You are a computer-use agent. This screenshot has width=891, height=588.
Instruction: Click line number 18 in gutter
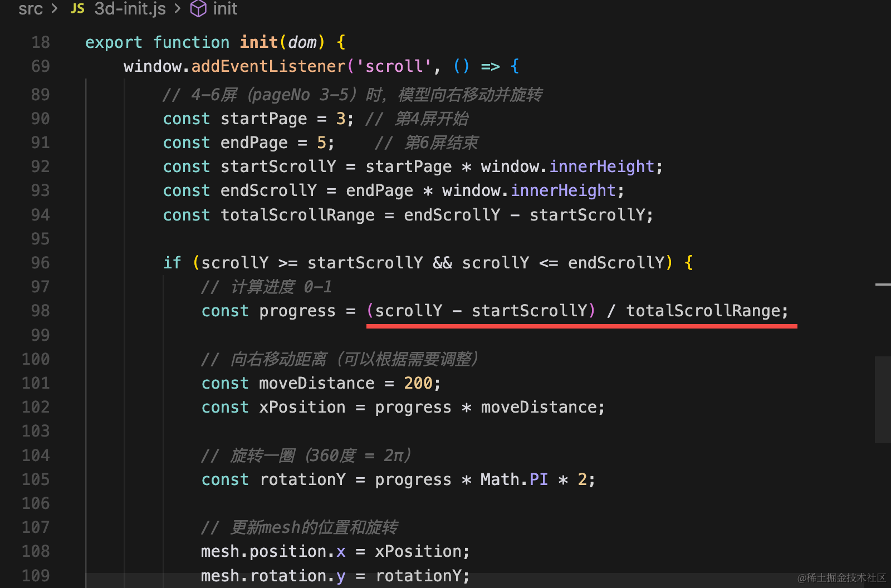click(x=41, y=42)
